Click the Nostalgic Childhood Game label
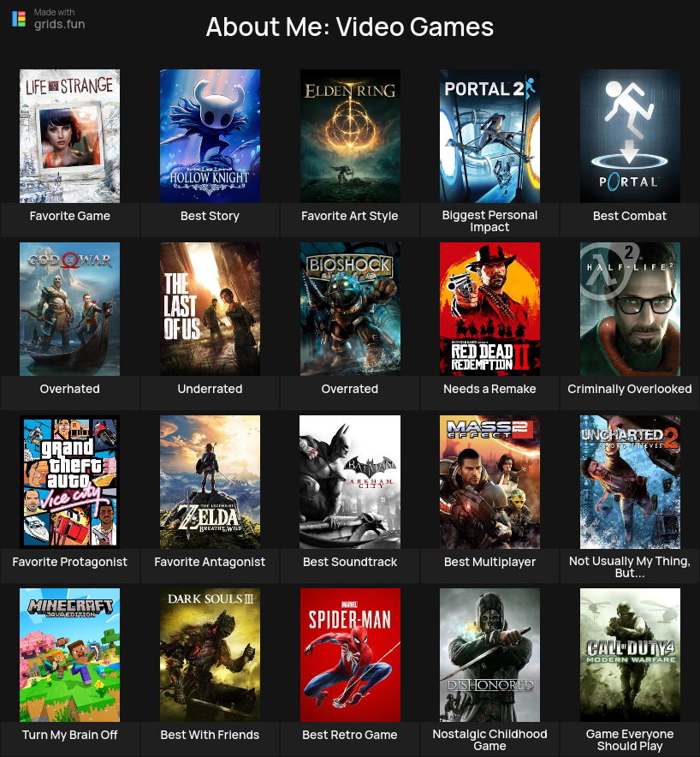Image resolution: width=700 pixels, height=757 pixels. [489, 740]
